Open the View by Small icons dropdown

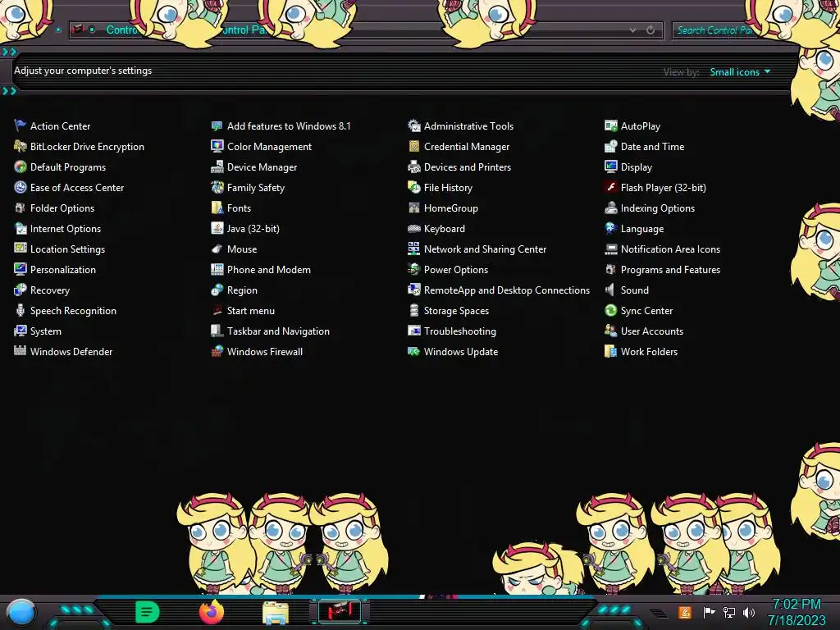[x=740, y=72]
